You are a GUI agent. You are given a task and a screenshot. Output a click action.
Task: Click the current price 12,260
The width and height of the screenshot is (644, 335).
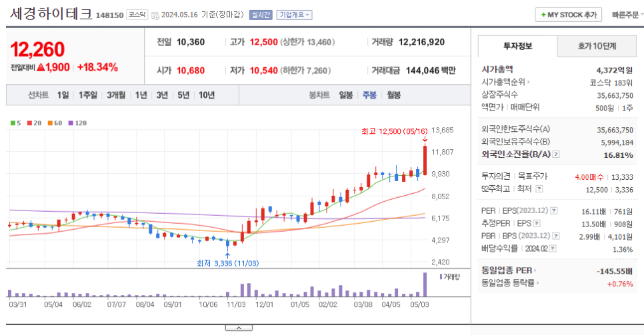click(x=37, y=50)
